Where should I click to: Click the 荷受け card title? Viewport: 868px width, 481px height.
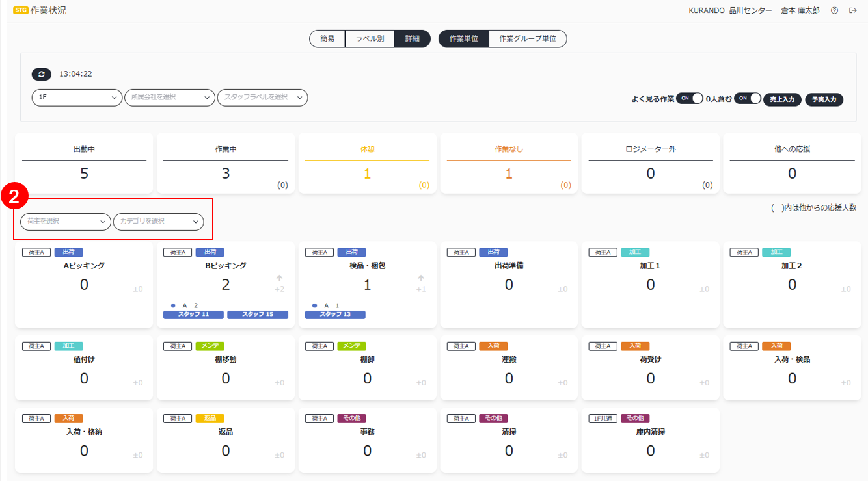click(651, 359)
